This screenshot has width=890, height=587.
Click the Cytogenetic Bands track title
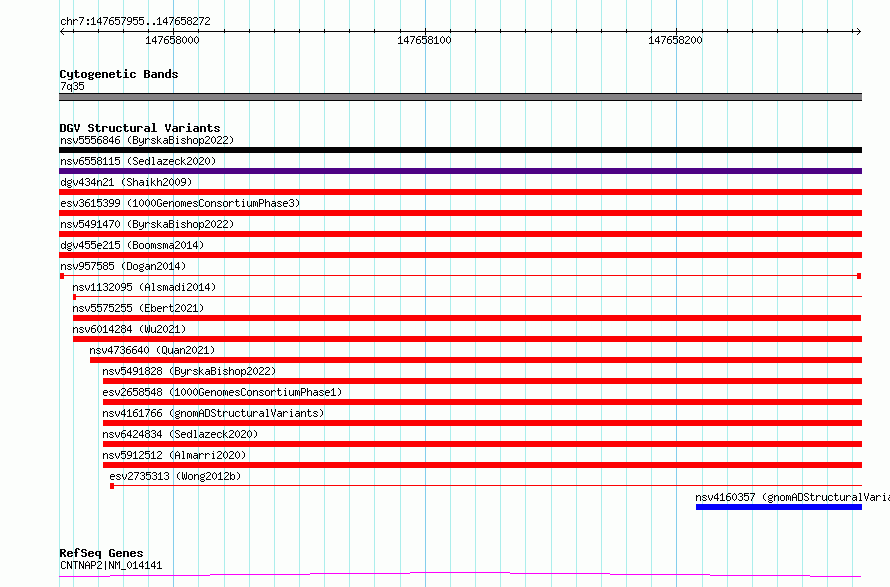tap(119, 74)
